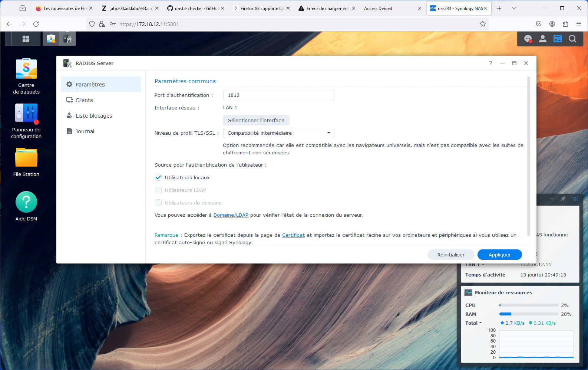
Task: Open Panneau de configuration desktop icon
Action: (x=26, y=121)
